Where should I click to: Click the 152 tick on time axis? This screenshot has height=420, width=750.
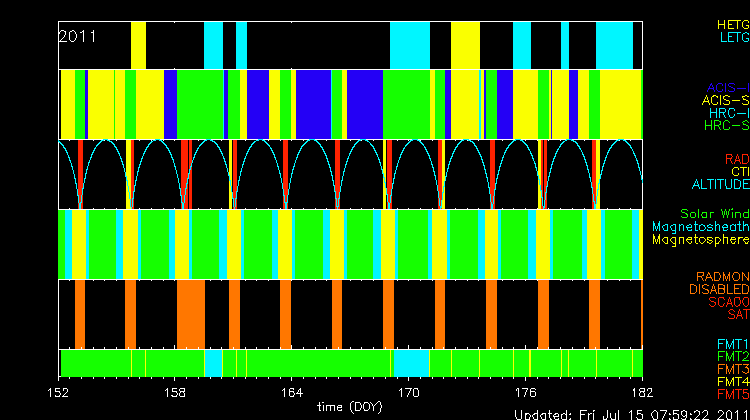pyautogui.click(x=60, y=392)
